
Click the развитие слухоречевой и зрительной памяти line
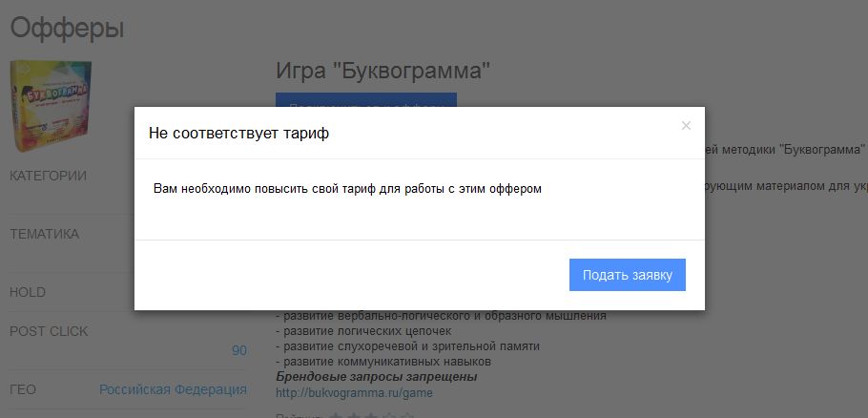407,346
